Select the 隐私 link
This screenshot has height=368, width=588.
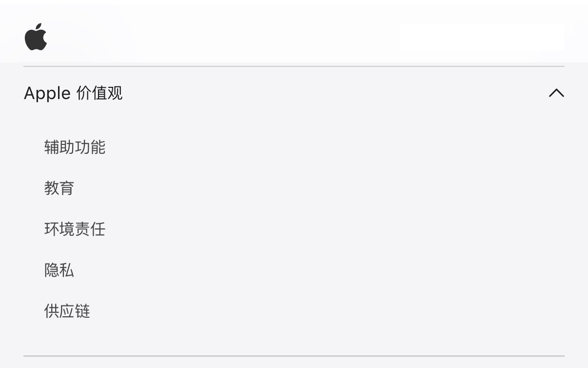tap(59, 270)
